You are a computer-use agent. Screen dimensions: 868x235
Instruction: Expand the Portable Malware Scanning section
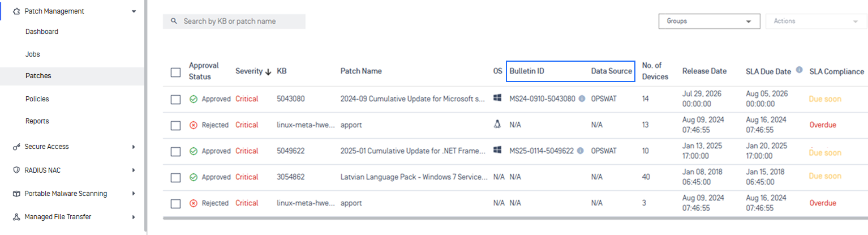(134, 194)
